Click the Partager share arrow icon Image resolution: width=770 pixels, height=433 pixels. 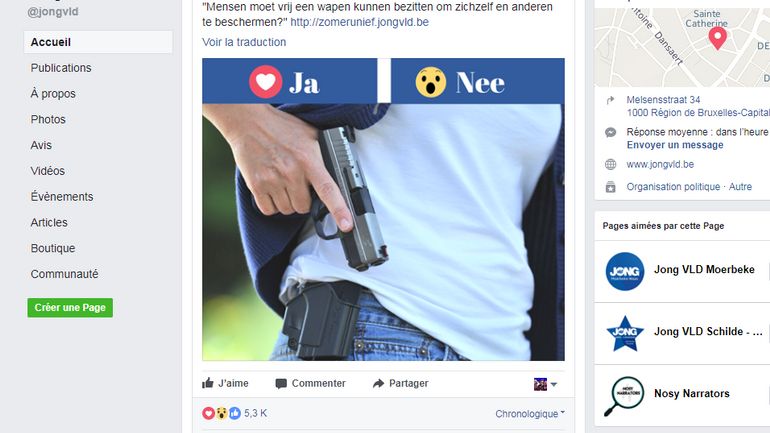click(378, 383)
